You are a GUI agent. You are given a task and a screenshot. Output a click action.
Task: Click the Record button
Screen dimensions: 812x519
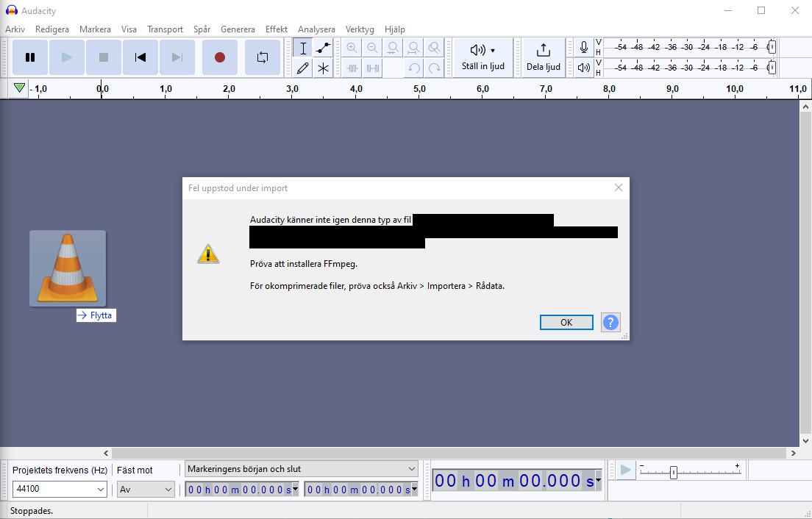click(219, 57)
